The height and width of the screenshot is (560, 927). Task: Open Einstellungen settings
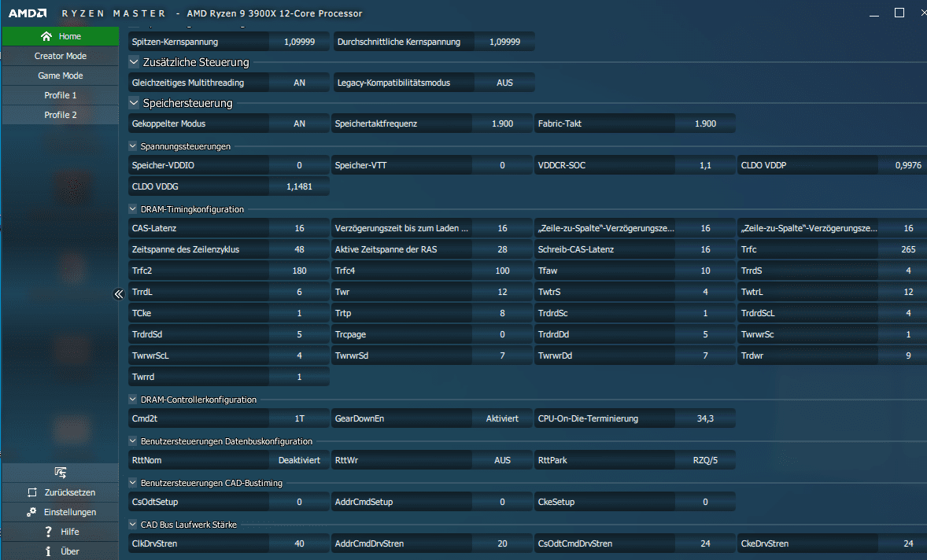(x=61, y=511)
